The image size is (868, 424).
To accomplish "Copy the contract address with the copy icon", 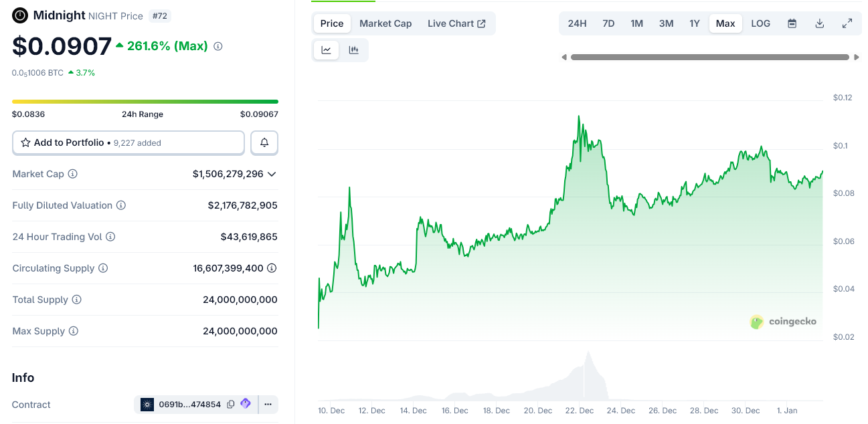I will tap(230, 404).
